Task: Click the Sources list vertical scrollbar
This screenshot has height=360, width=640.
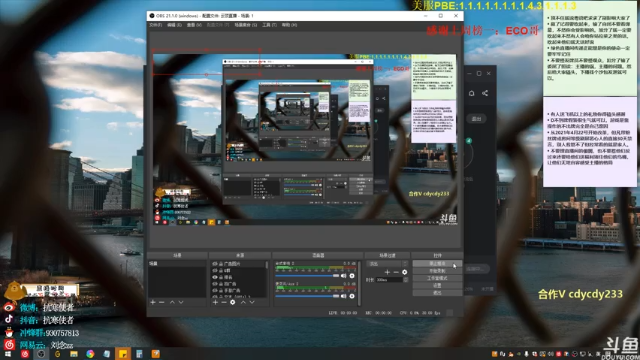Action: [x=267, y=265]
